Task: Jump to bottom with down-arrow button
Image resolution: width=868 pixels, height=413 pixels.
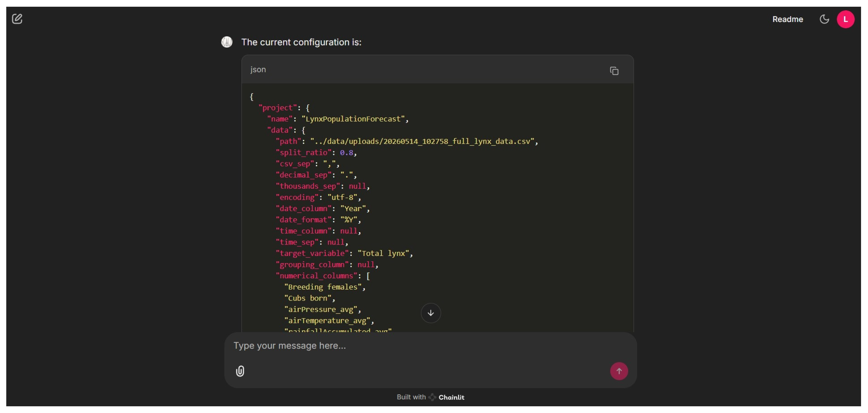Action: click(x=431, y=313)
